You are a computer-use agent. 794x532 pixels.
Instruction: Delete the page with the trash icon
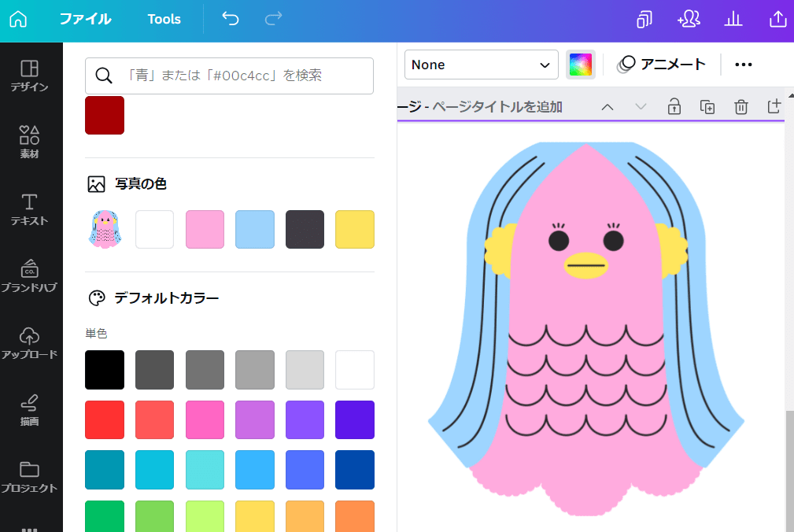[740, 106]
